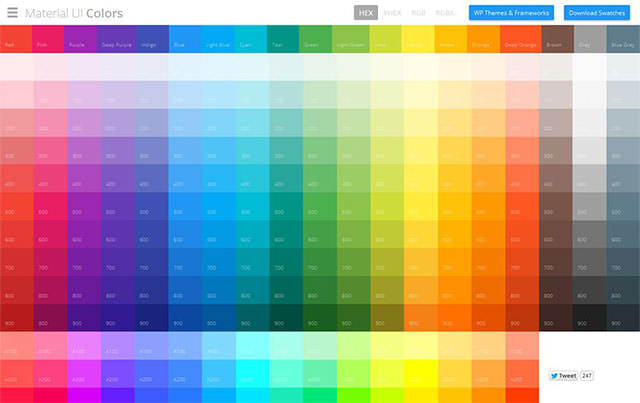The width and height of the screenshot is (640, 403).
Task: Open the hamburger menu icon
Action: 12,13
